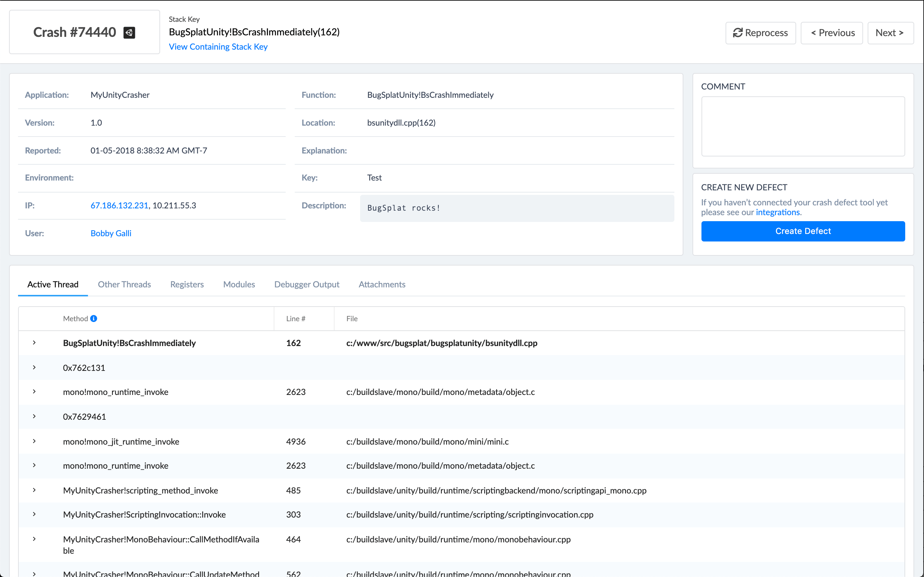Image resolution: width=924 pixels, height=577 pixels.
Task: Click the Unity icon next to Crash #74440
Action: 129,33
